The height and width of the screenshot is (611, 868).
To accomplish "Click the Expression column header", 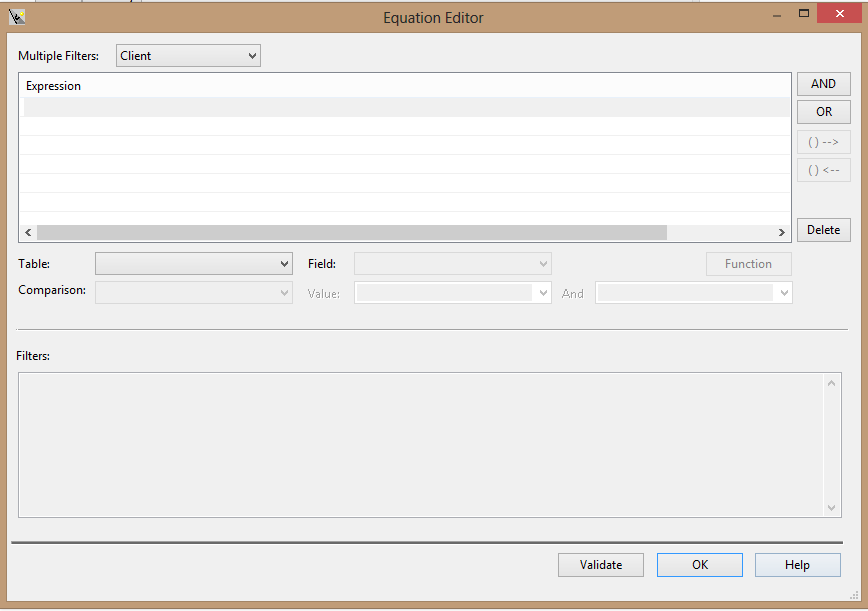I will coord(54,86).
